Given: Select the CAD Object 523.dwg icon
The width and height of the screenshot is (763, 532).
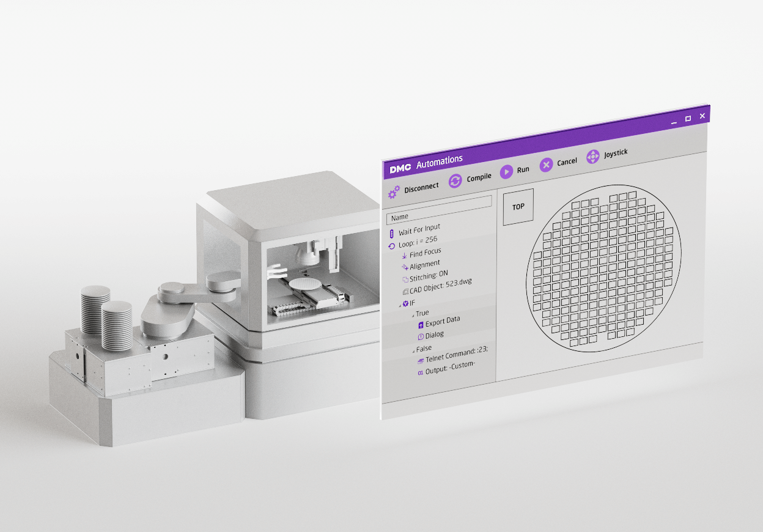Looking at the screenshot, I should pyautogui.click(x=405, y=291).
